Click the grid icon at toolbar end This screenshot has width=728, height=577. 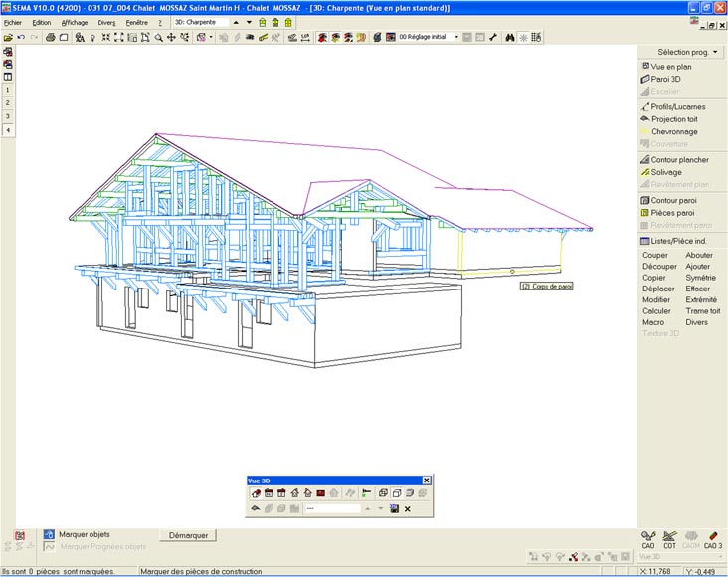pyautogui.click(x=536, y=37)
